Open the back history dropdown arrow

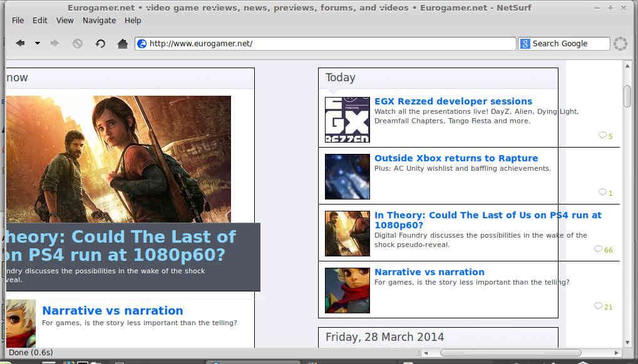click(37, 44)
